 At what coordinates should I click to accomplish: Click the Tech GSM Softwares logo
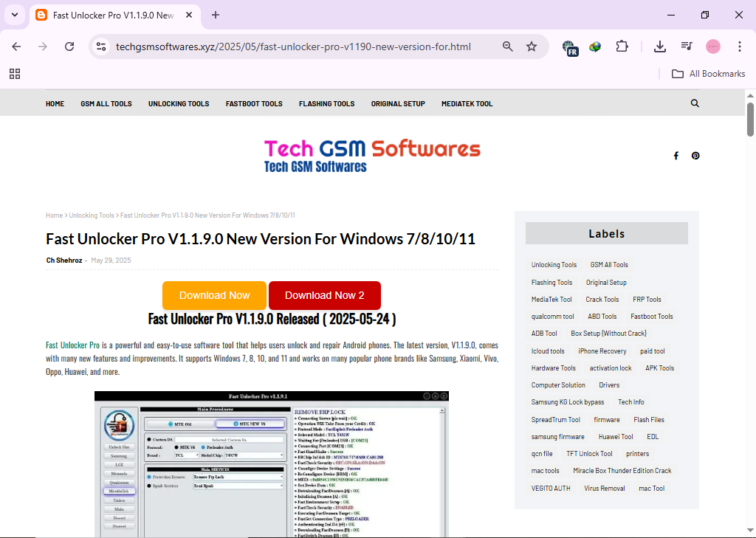coord(372,156)
